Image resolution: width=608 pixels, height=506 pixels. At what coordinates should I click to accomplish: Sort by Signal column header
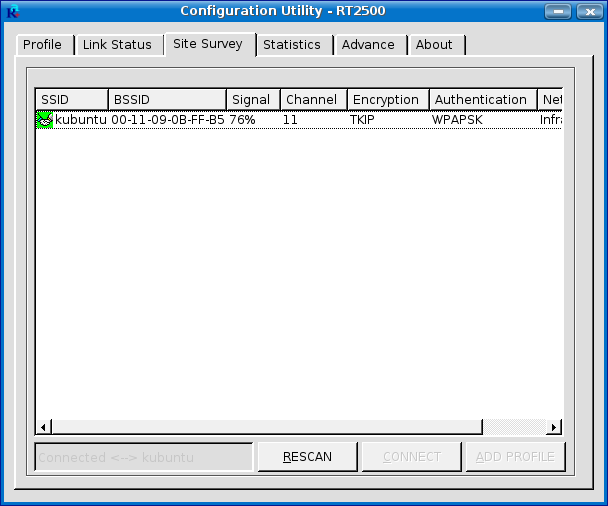click(x=253, y=100)
